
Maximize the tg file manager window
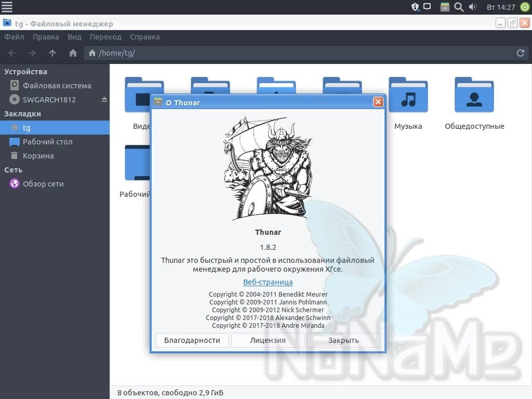click(x=513, y=23)
